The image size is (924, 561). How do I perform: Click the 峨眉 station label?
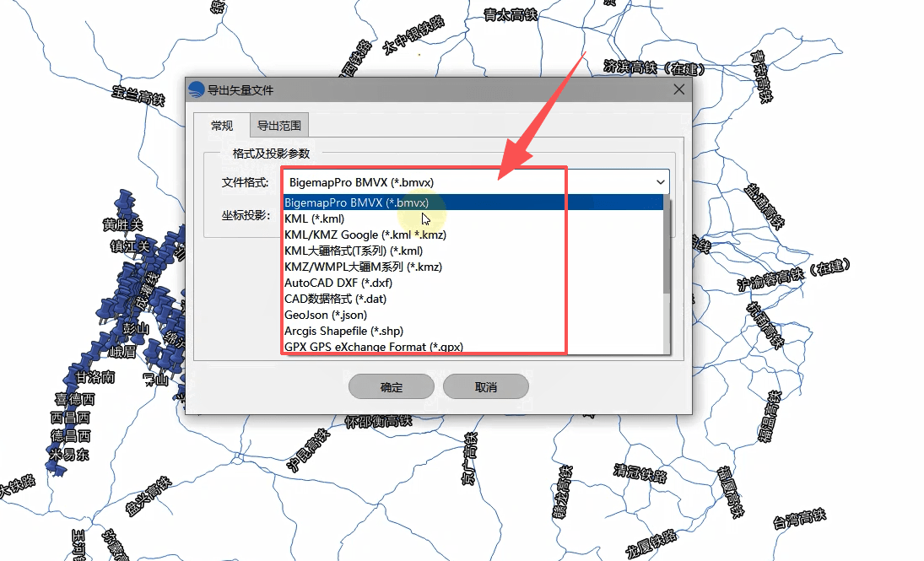pos(123,352)
